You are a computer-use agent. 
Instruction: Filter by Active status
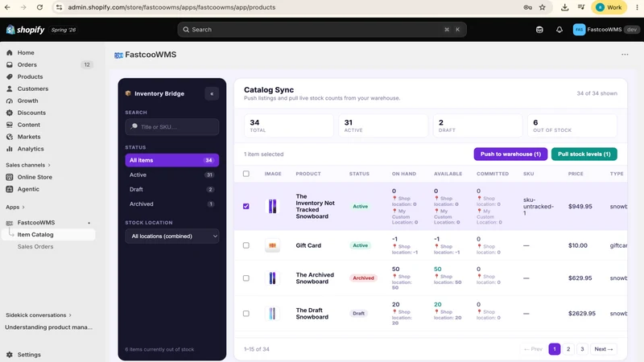point(172,175)
